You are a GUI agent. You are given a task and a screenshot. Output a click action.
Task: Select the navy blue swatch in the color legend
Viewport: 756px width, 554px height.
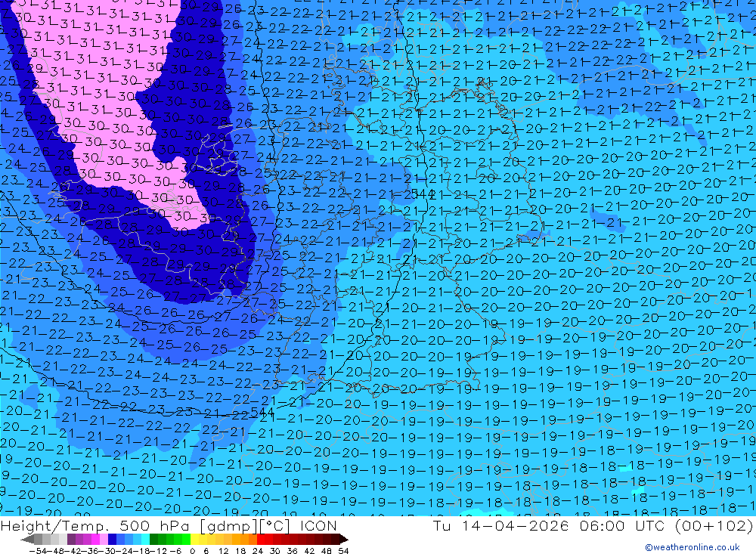click(x=113, y=539)
